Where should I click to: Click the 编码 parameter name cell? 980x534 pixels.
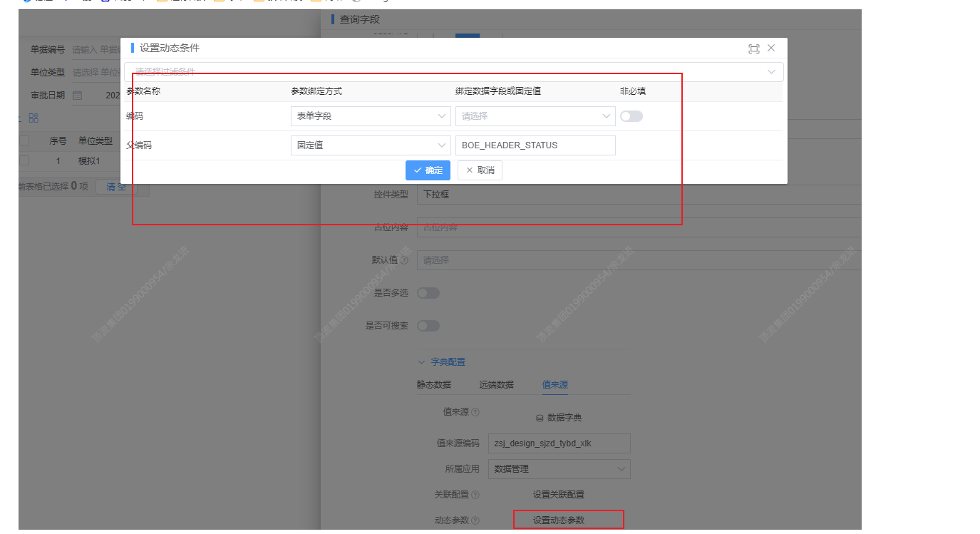tap(135, 115)
